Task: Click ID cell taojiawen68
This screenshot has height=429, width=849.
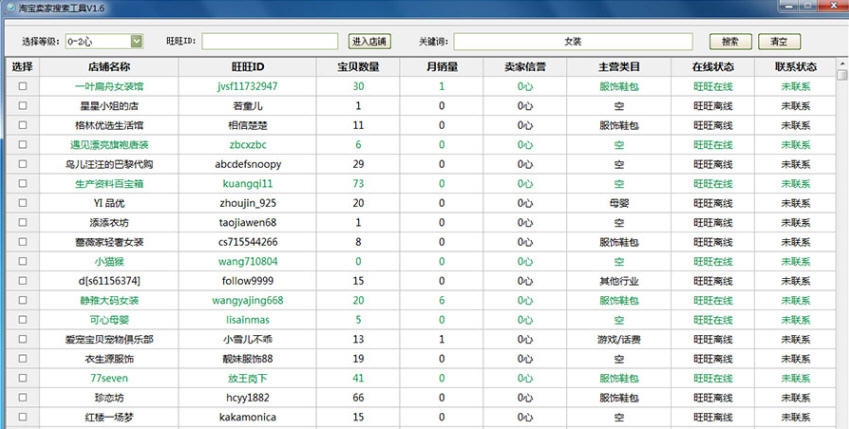Action: (x=248, y=223)
